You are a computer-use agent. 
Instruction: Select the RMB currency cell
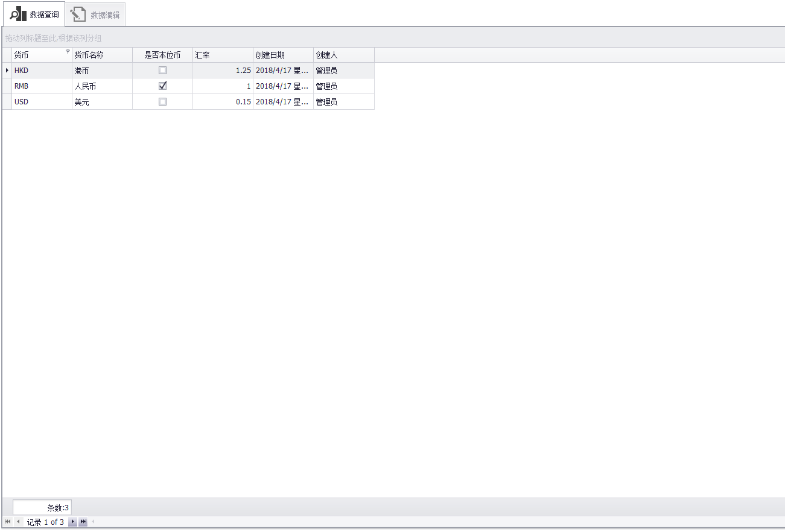click(x=42, y=86)
